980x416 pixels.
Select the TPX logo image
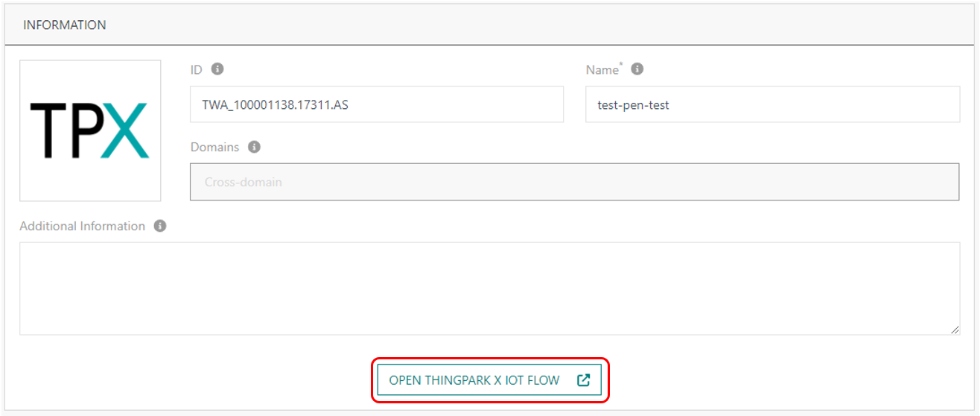tap(90, 130)
